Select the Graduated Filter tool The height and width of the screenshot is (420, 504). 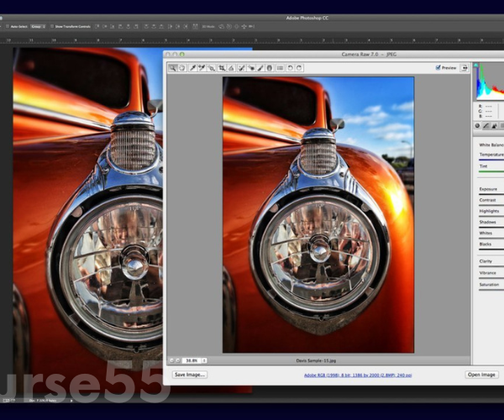tap(270, 68)
